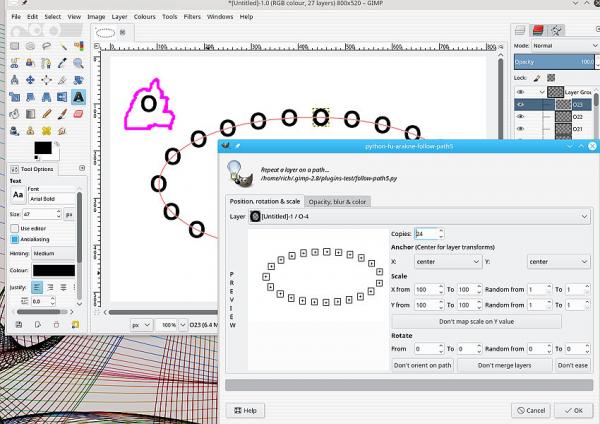The width and height of the screenshot is (600, 424).
Task: Select the Move tool
Action: coord(30,80)
